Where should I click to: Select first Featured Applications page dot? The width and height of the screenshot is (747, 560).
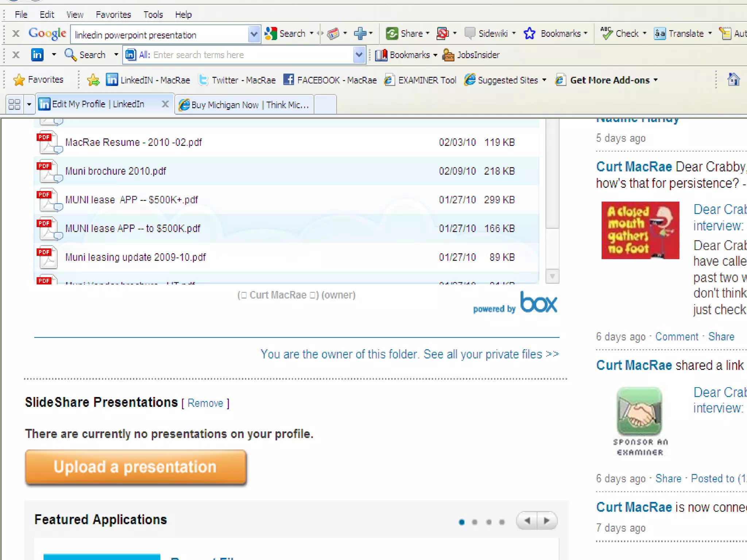(462, 522)
